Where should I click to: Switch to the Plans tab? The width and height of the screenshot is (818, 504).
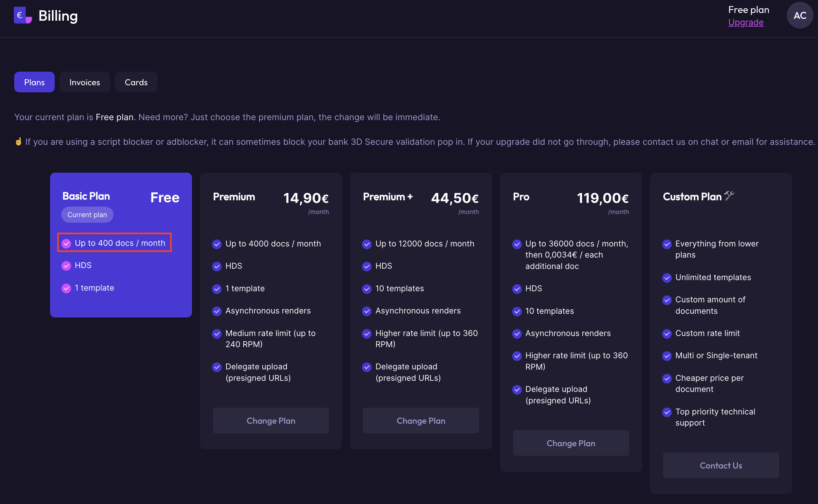coord(34,82)
